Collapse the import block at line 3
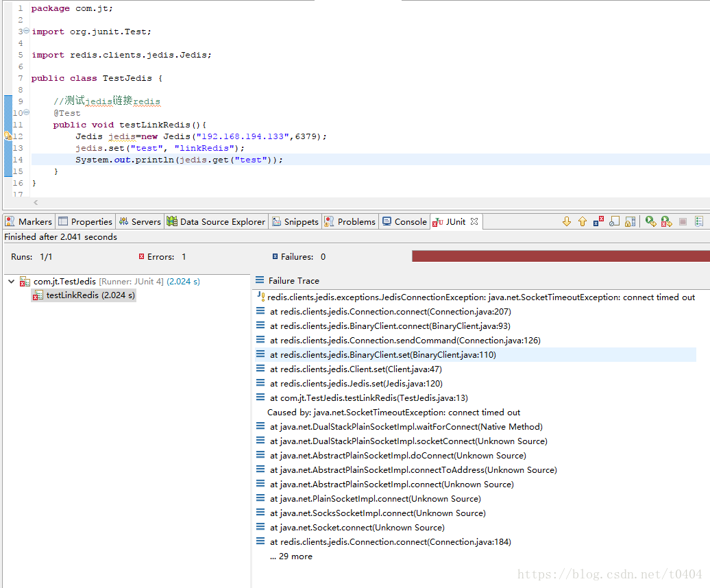The height and width of the screenshot is (588, 710). (x=26, y=31)
